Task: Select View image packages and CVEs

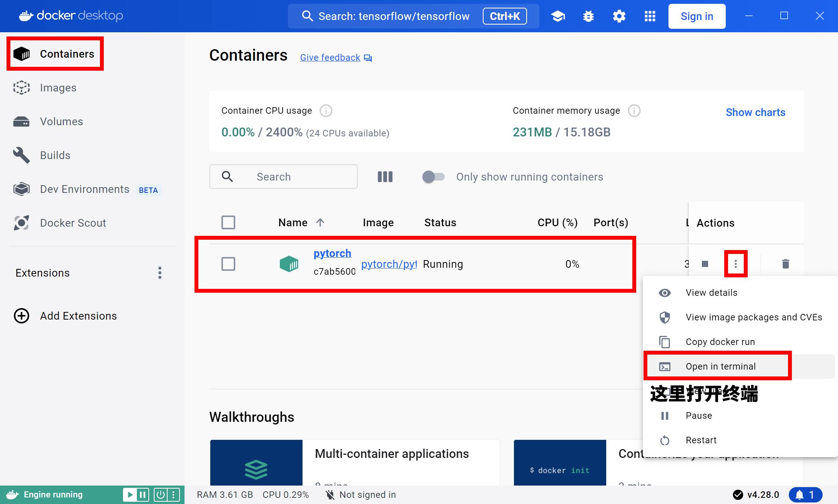Action: point(740,317)
